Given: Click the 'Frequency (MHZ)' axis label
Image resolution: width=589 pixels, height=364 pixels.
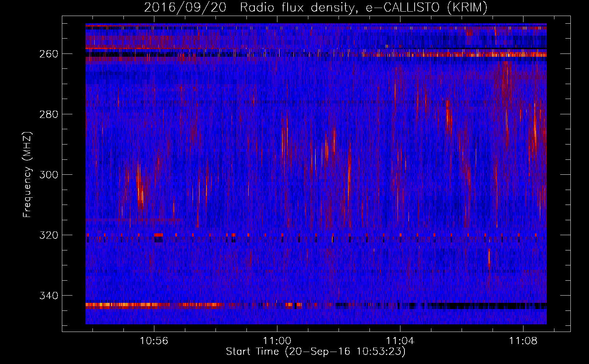Looking at the screenshot, I should point(27,175).
